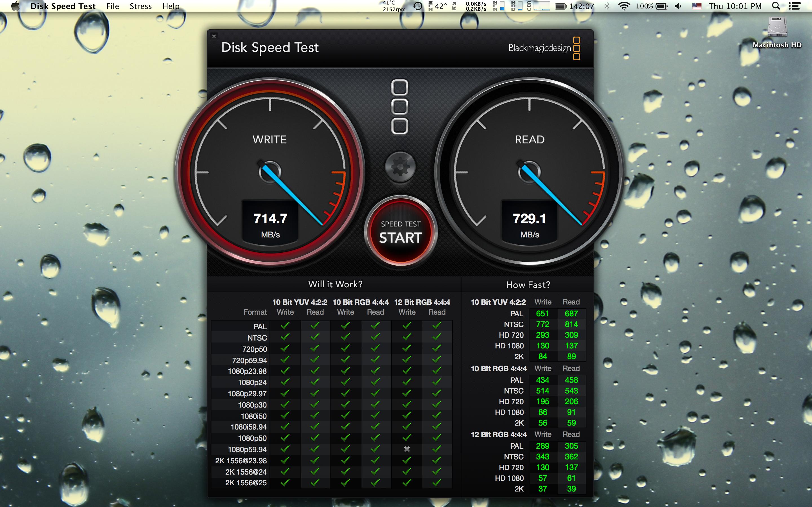Open the File menu

coord(112,6)
